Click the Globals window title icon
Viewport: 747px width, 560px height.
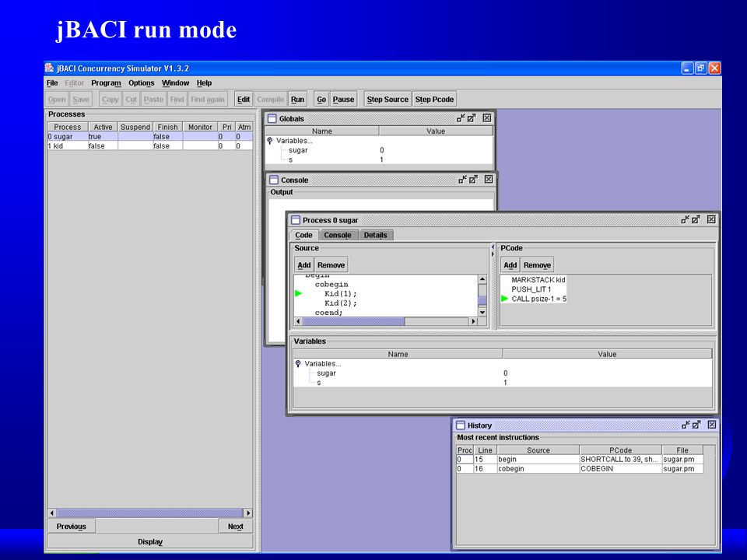point(272,118)
